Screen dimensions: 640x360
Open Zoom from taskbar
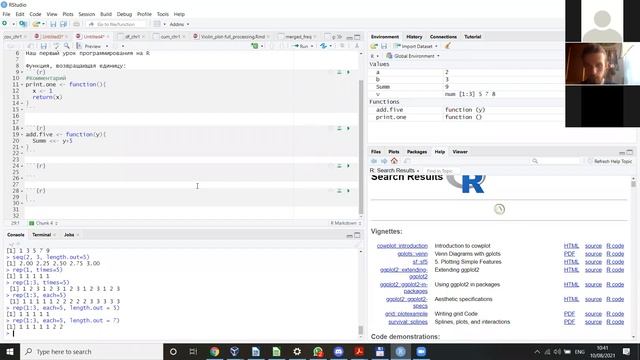(421, 351)
